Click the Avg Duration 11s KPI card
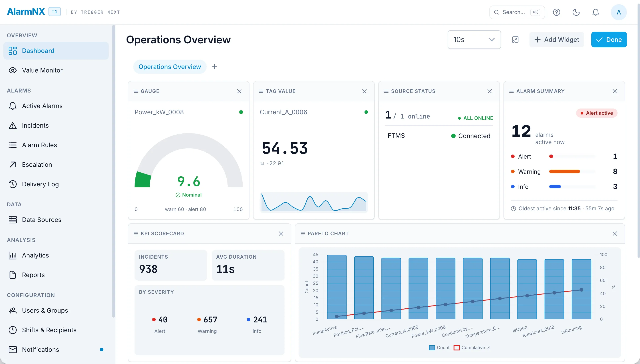The image size is (640, 364). click(248, 265)
